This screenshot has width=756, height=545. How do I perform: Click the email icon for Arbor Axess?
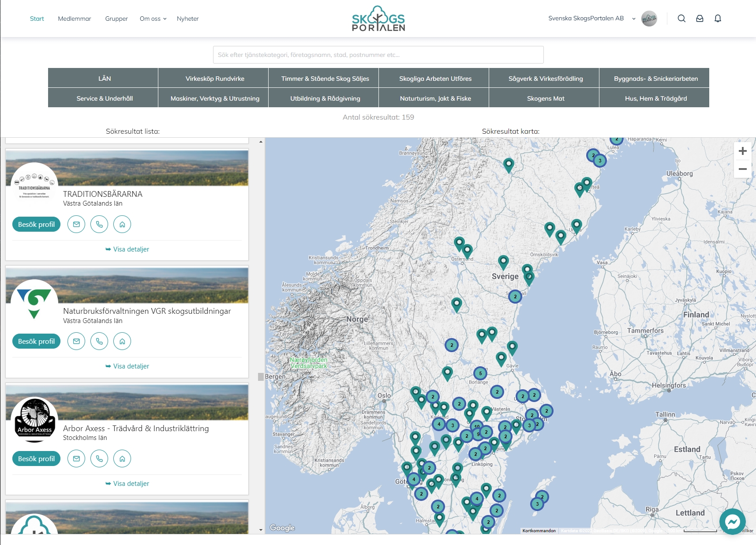76,459
